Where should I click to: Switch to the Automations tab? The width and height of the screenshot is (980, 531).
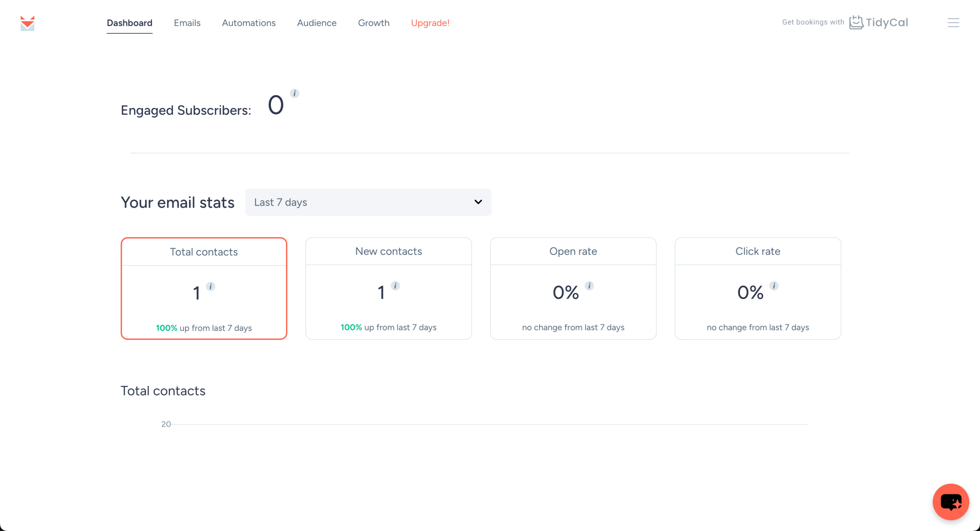pyautogui.click(x=249, y=23)
